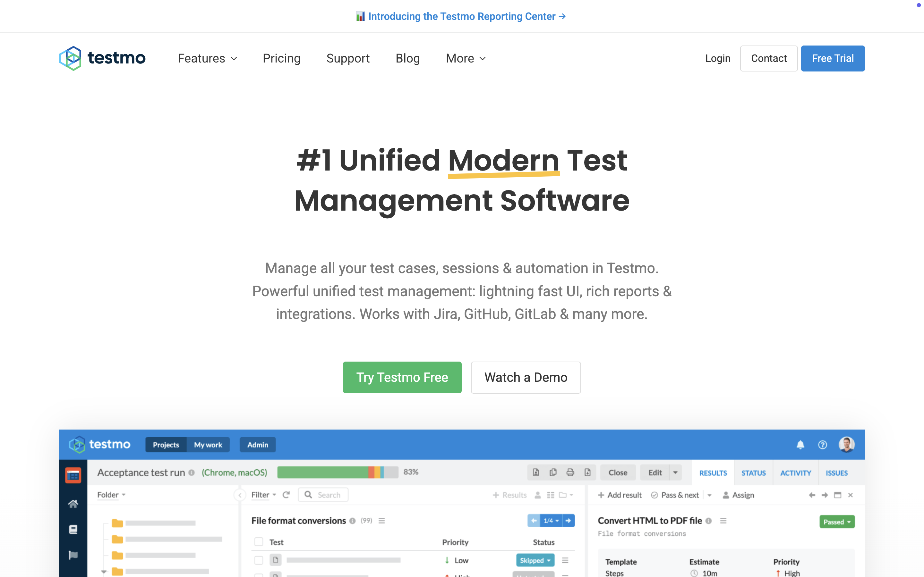The image size is (924, 577).
Task: Expand the Features dropdown menu
Action: 207,58
